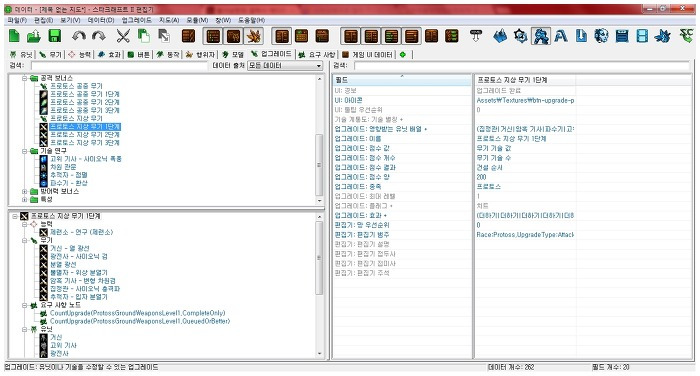Toggle the brown table-view button left of the pressed group
Image resolution: width=700 pixels, height=376 pixels.
[188, 36]
